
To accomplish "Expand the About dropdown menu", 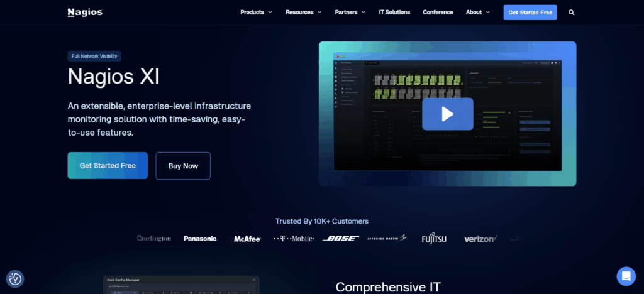I will 479,12.
